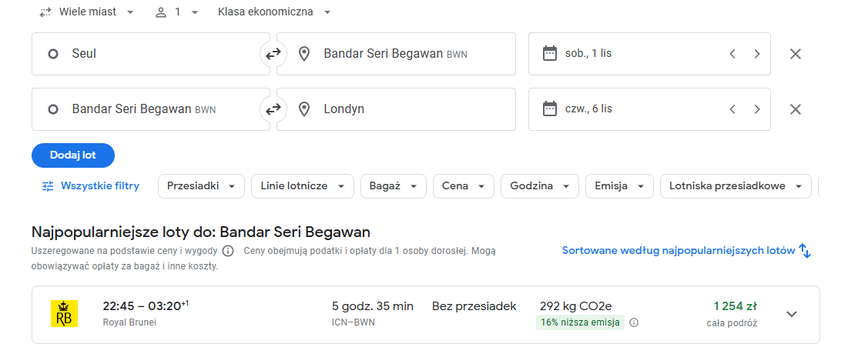This screenshot has height=364, width=868.
Task: Open passenger count dropdown
Action: pos(176,12)
